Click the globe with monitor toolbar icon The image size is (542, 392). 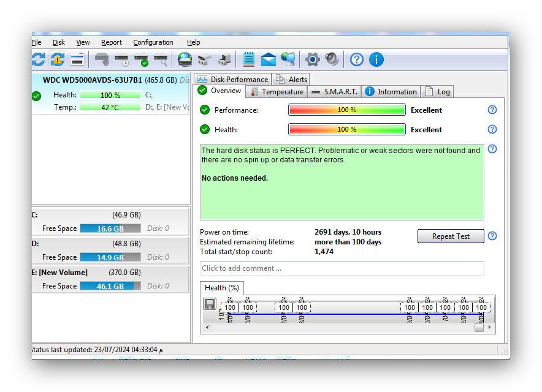pos(288,59)
